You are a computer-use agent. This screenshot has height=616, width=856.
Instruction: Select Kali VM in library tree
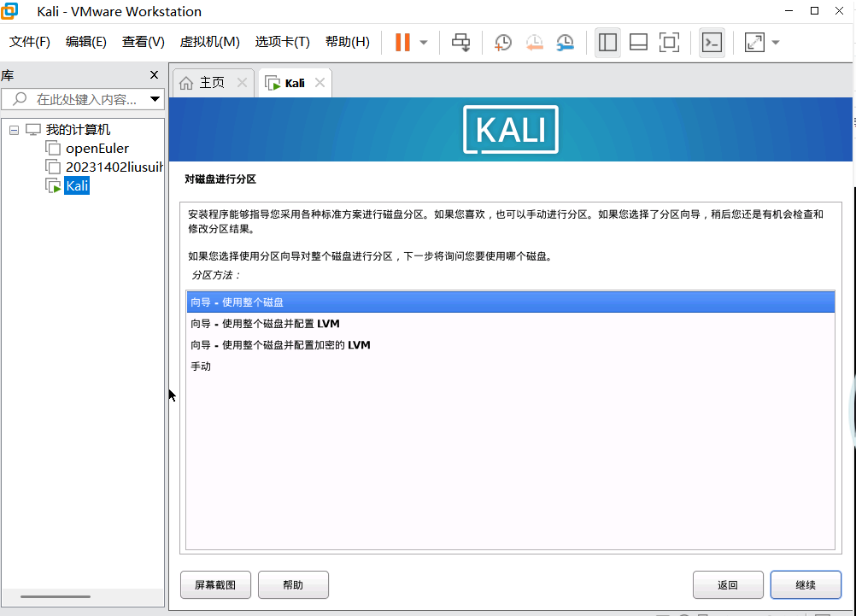click(77, 185)
